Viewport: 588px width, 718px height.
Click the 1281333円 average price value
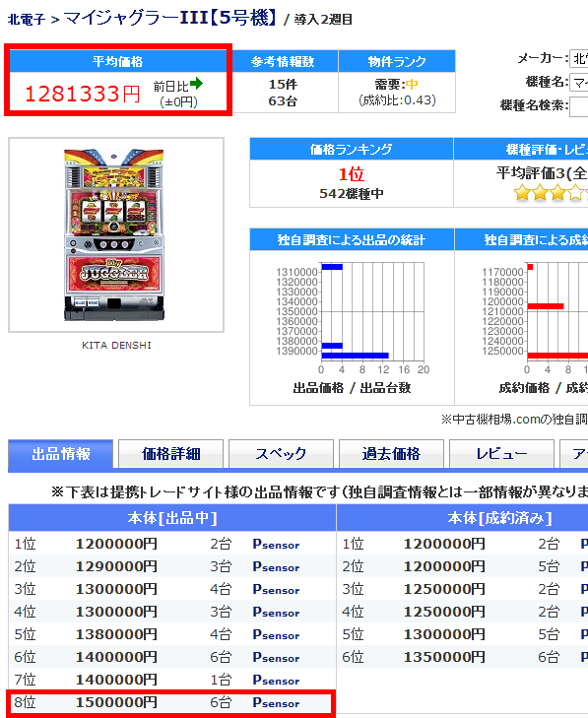pos(83,94)
